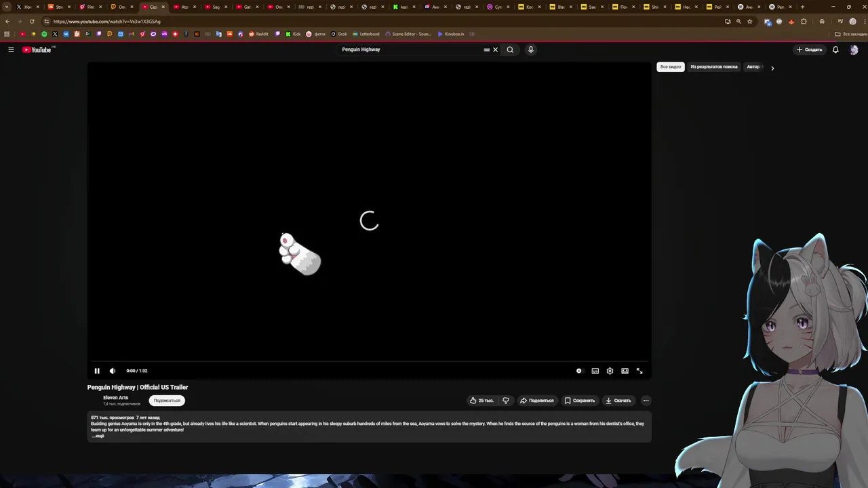Screen dimensions: 868x488
Task: Click the Подписаться subscribe button
Action: pyautogui.click(x=167, y=401)
